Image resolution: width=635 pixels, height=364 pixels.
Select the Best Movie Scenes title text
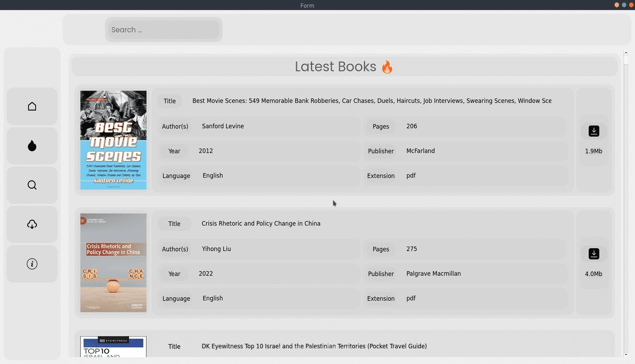pos(372,101)
